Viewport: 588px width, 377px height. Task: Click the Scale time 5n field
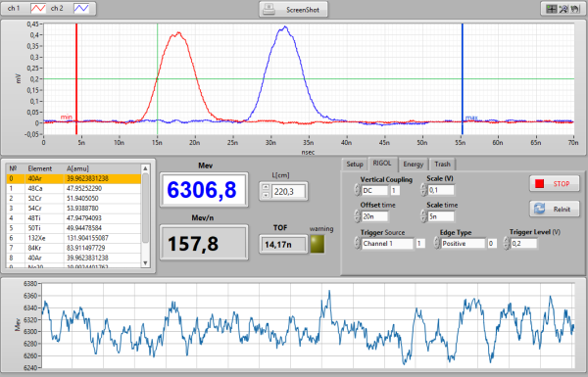click(441, 216)
